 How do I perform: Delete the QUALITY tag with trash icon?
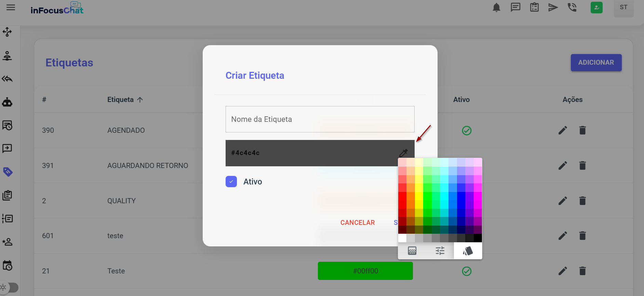582,201
